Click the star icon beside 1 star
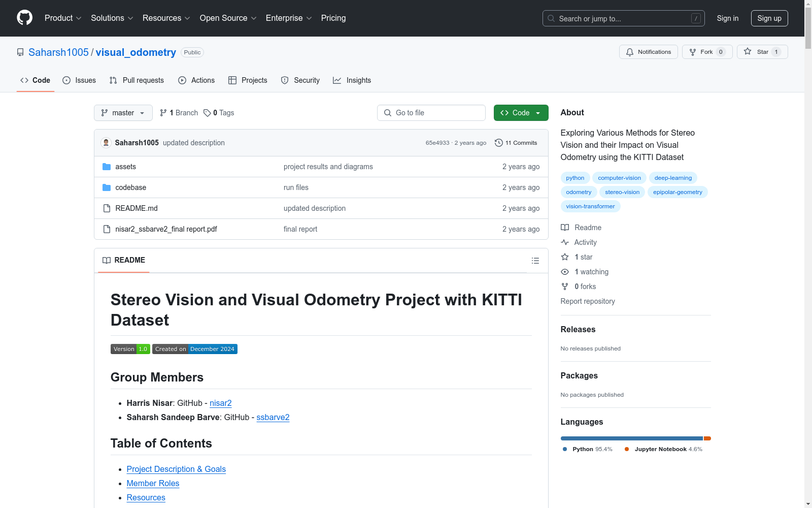This screenshot has height=508, width=812. pos(565,257)
